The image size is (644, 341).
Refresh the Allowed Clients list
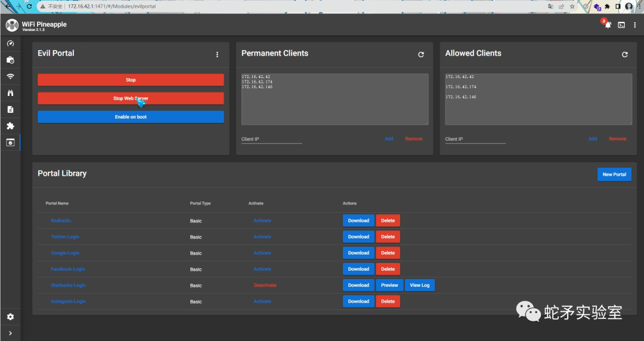(625, 54)
